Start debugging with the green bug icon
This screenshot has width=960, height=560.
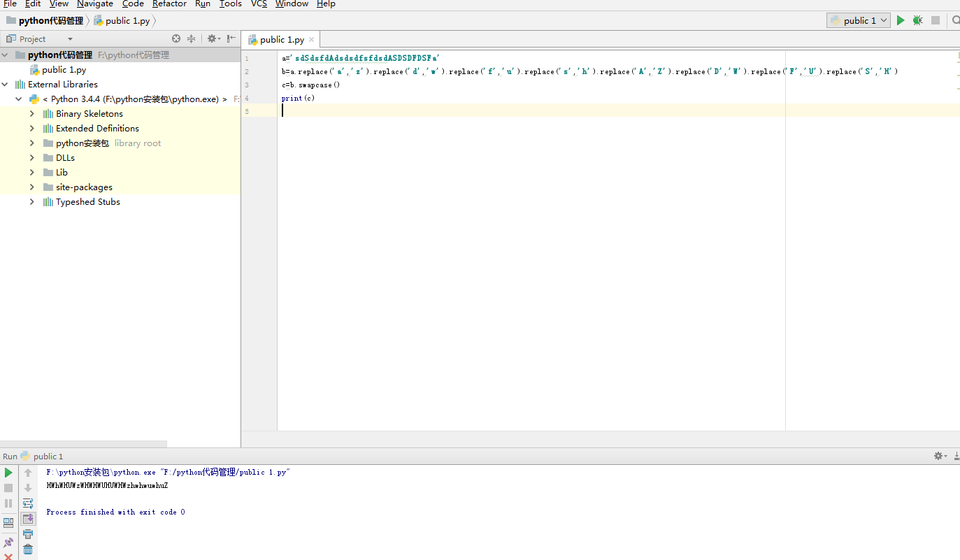click(917, 21)
